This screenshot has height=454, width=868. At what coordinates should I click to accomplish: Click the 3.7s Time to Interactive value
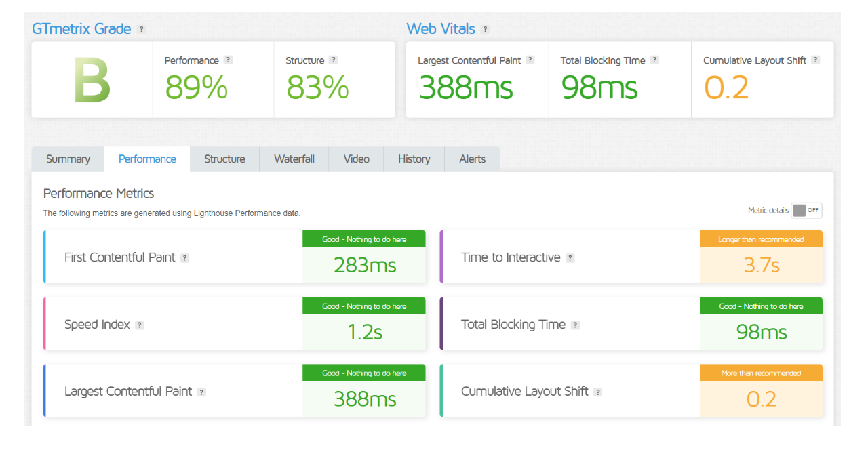pyautogui.click(x=762, y=265)
